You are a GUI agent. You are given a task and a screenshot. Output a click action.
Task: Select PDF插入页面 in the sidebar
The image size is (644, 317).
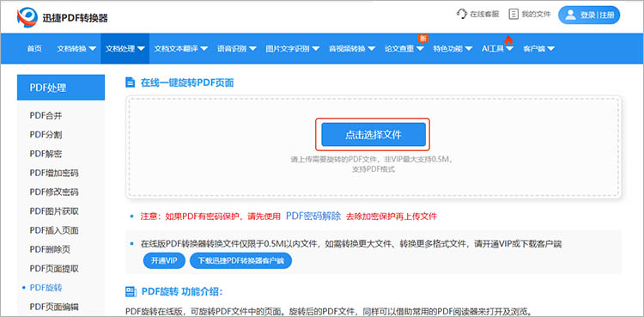(x=54, y=230)
